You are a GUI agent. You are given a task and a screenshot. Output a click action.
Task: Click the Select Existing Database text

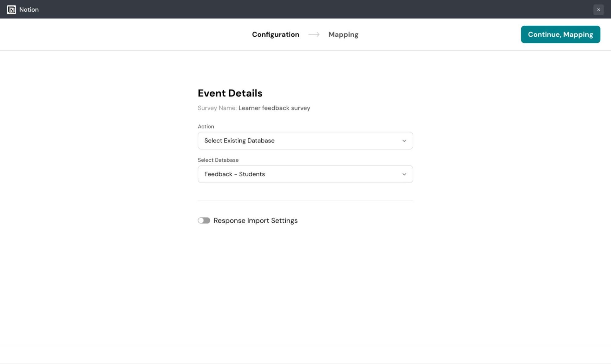click(239, 141)
